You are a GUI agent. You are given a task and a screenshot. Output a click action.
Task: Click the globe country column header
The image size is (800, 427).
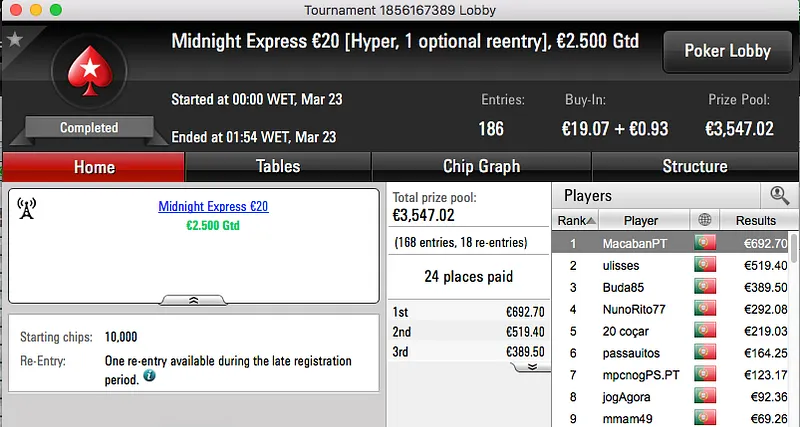pos(705,220)
